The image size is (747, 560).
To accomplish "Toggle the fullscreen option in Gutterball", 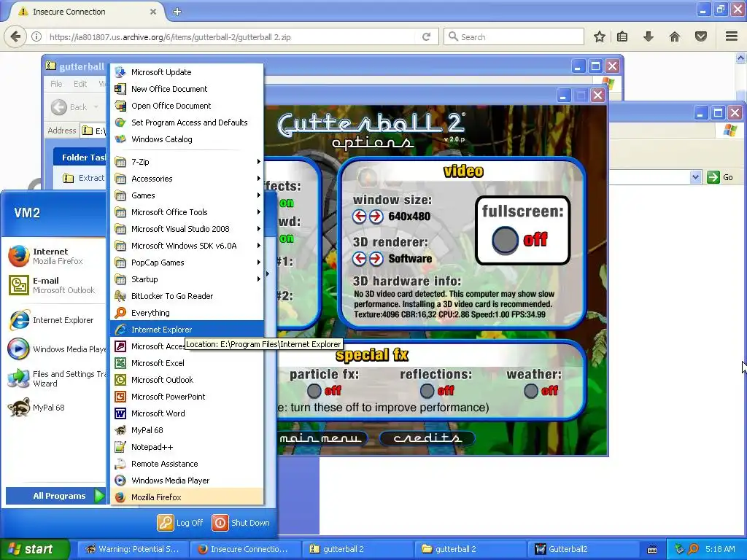I will 505,239.
